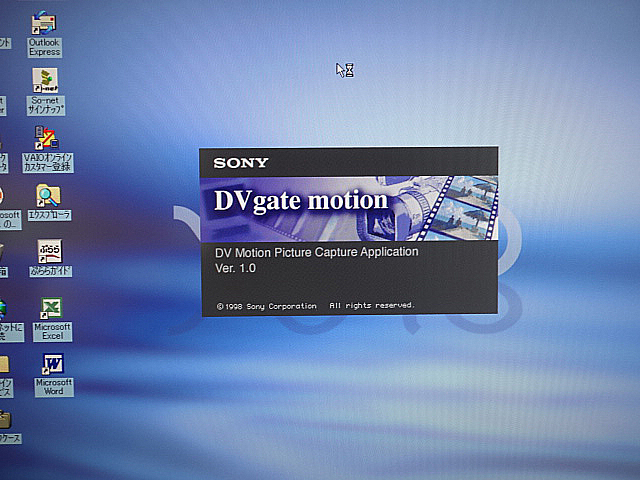Click the DV Motion Picture Capture Application text
Viewport: 640px width, 480px height.
pos(317,252)
